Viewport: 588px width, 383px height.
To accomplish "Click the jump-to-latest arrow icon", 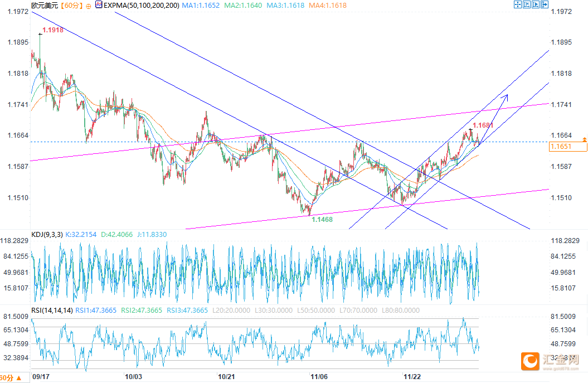I will click(545, 4).
